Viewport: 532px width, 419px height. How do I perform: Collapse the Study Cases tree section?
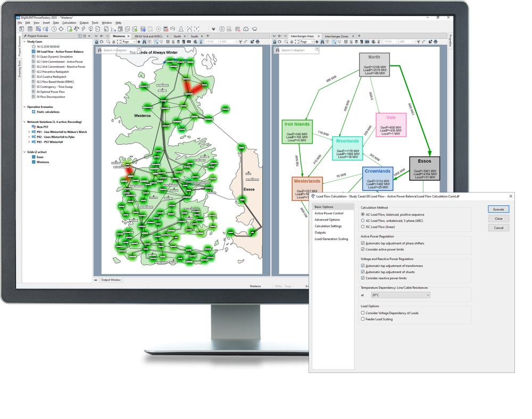click(24, 41)
